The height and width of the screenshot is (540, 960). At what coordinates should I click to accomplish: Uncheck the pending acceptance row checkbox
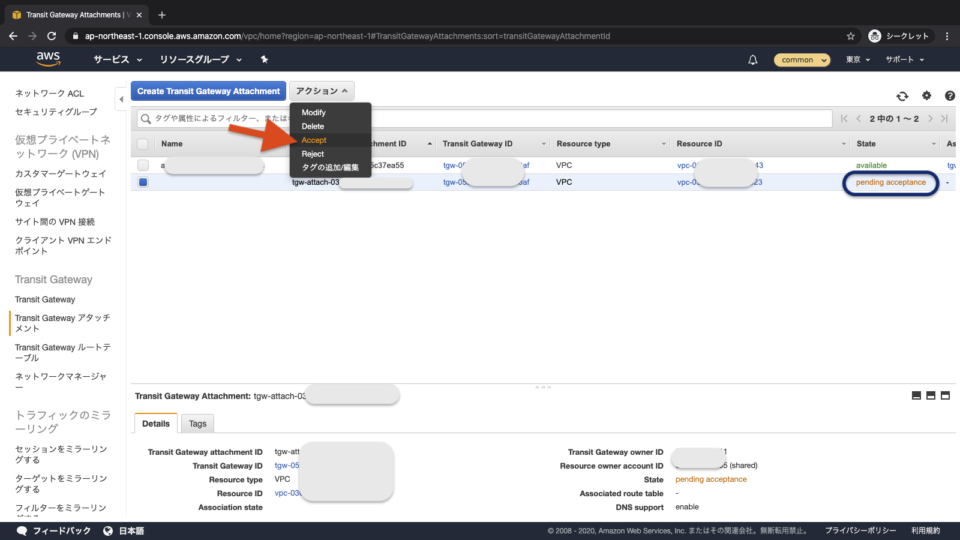(x=143, y=182)
